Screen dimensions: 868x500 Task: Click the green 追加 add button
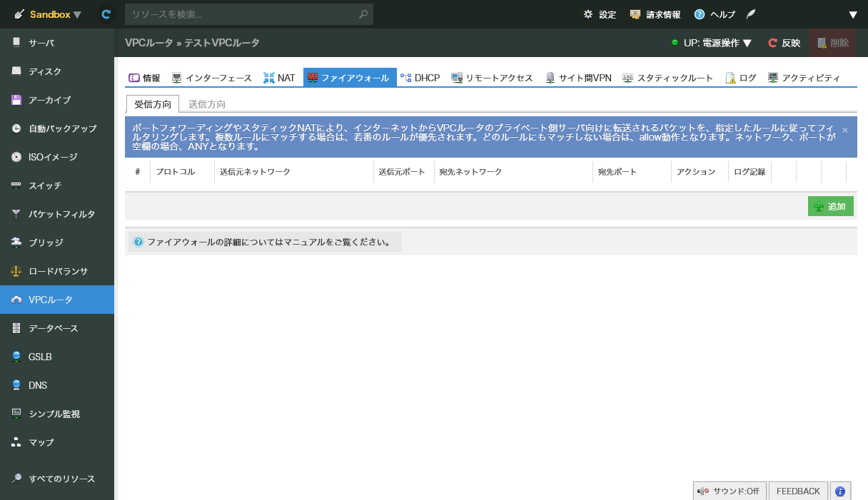click(x=830, y=205)
